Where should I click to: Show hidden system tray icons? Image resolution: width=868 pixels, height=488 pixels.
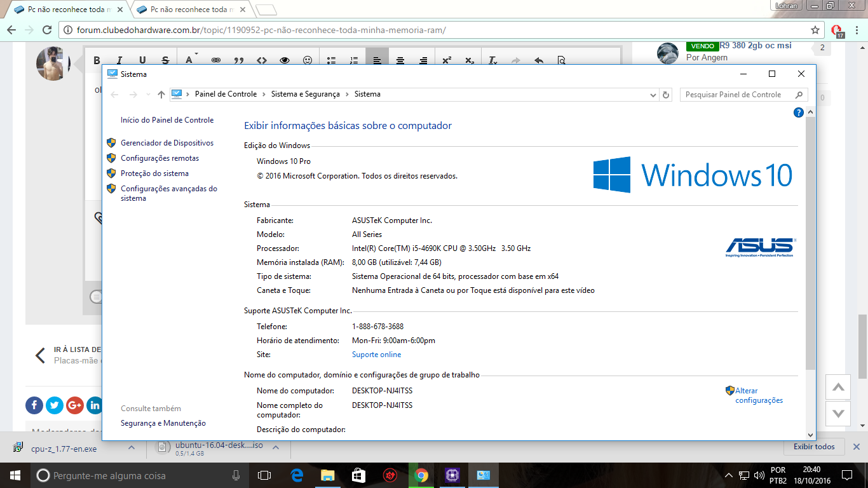[728, 475]
